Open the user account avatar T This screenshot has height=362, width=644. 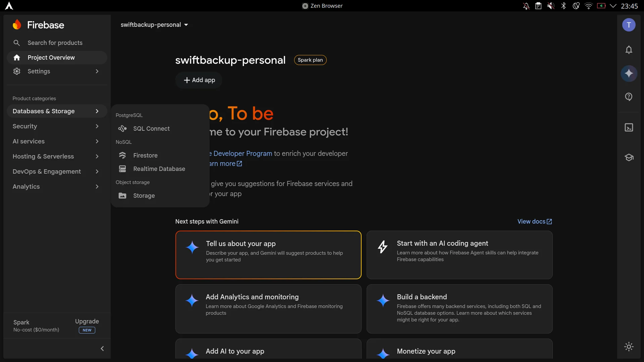pyautogui.click(x=629, y=25)
